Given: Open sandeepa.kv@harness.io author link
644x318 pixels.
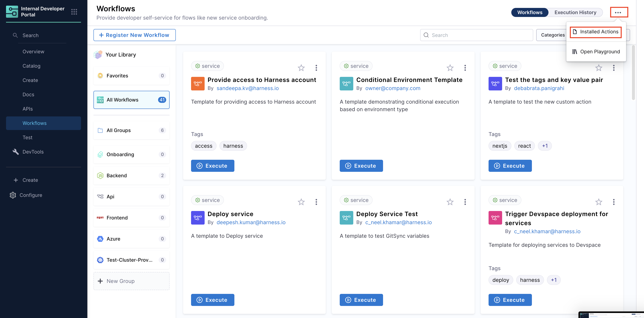Looking at the screenshot, I should pyautogui.click(x=247, y=88).
